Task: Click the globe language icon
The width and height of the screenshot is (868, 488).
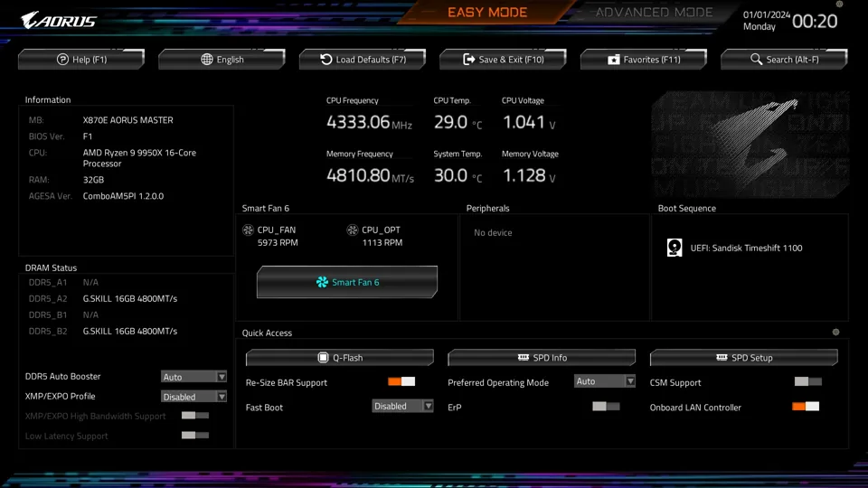Action: click(207, 60)
